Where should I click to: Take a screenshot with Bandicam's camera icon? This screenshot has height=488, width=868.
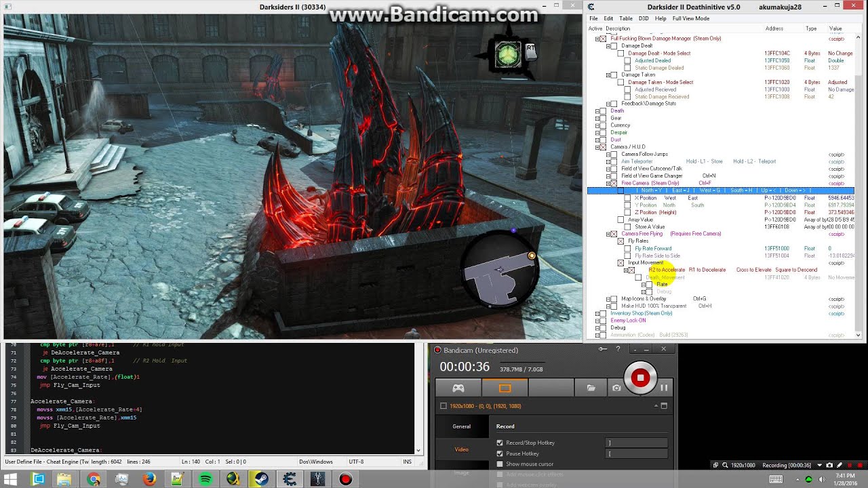point(616,388)
